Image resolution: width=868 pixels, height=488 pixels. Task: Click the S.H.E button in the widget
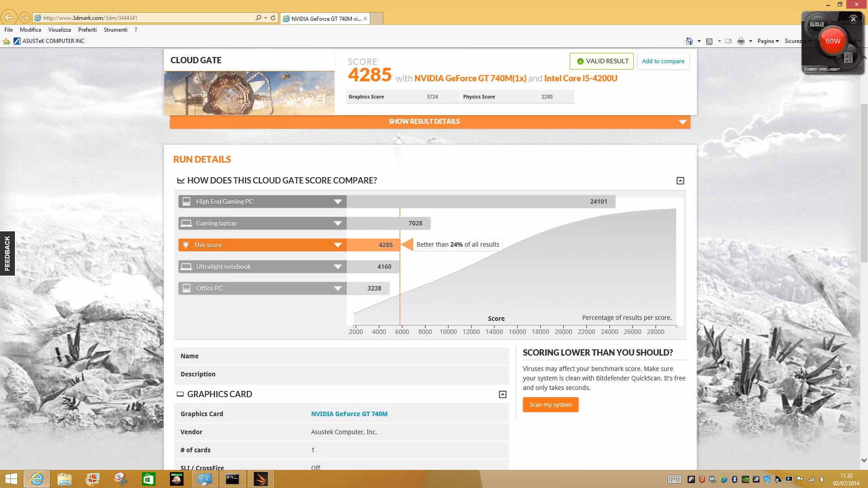(x=816, y=24)
